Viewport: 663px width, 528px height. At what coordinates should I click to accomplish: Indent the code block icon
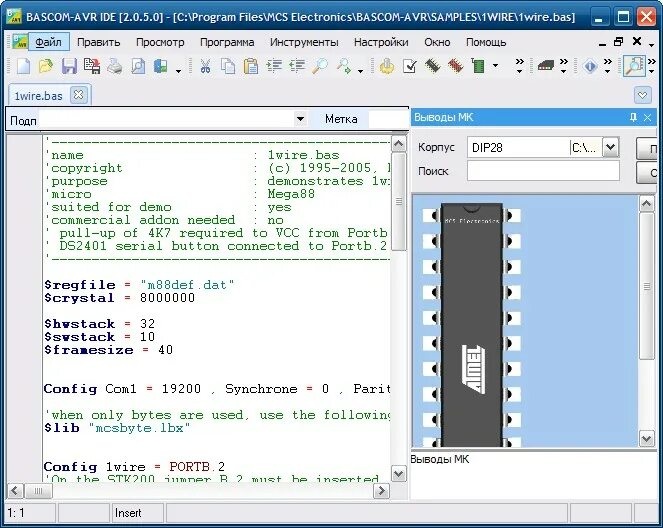coord(274,66)
